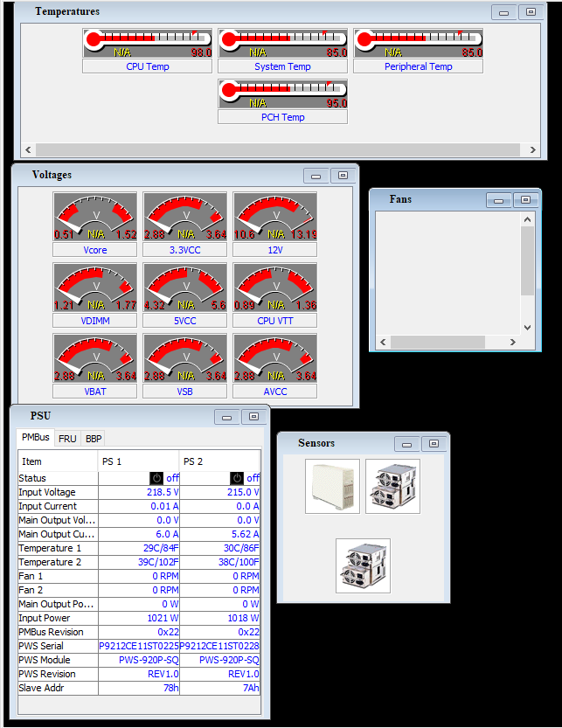Click Fans panel scroll down arrow
The width and height of the screenshot is (562, 728).
527,328
